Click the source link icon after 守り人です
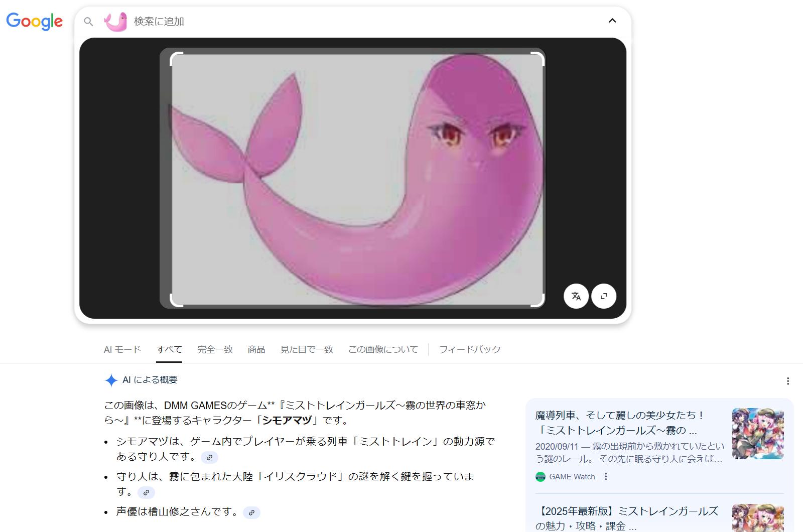803x532 pixels. (x=209, y=457)
